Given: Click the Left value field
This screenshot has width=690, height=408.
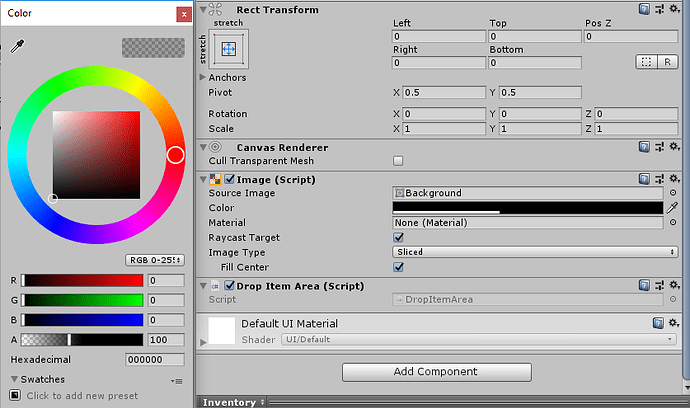Looking at the screenshot, I should click(439, 36).
